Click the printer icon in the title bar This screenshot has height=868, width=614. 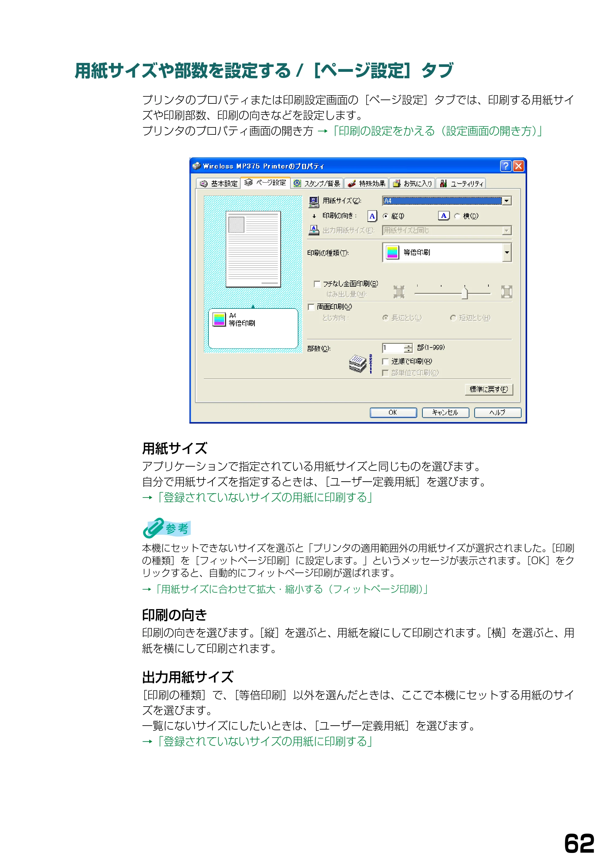pyautogui.click(x=196, y=166)
